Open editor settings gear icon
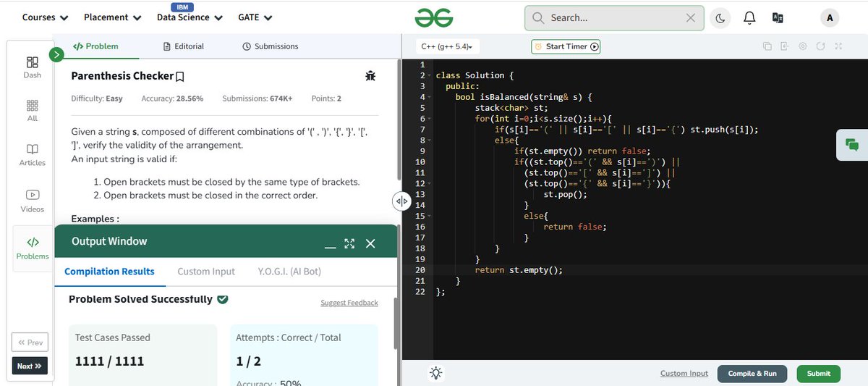This screenshot has width=868, height=386. pos(803,46)
